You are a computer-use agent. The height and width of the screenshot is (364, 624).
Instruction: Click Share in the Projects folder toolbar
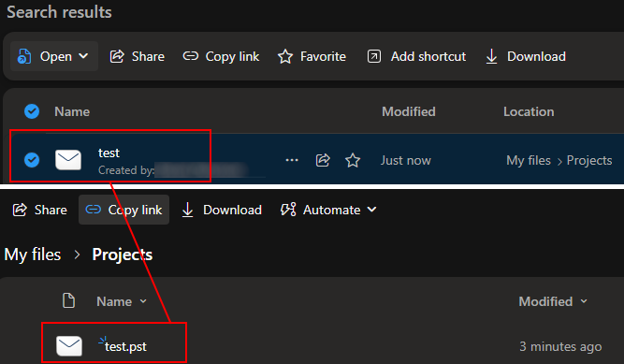coord(40,210)
